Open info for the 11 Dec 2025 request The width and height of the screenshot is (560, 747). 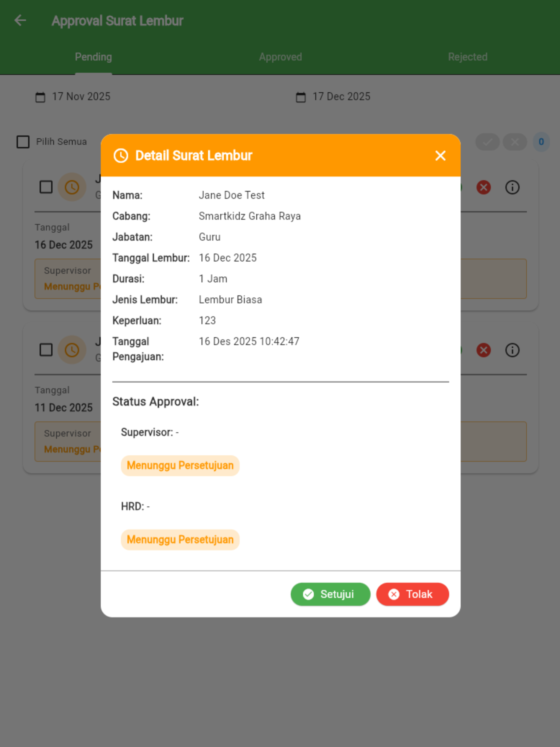click(x=512, y=350)
